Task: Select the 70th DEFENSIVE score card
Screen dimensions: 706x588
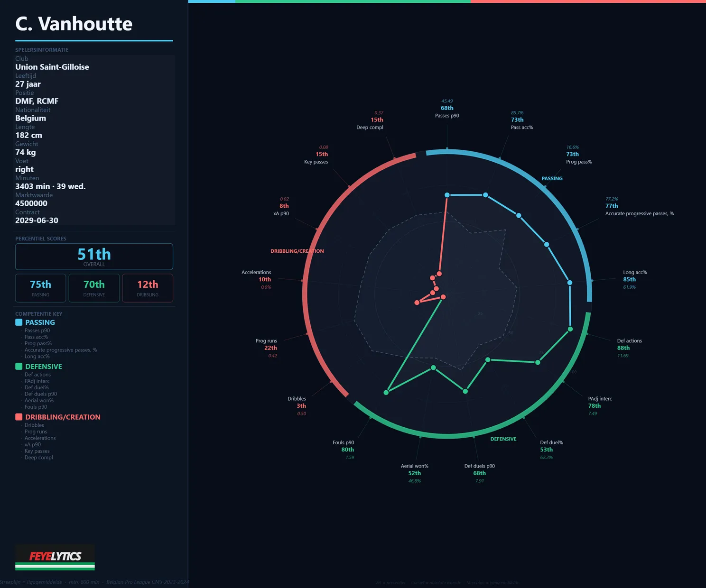Action: coord(94,288)
